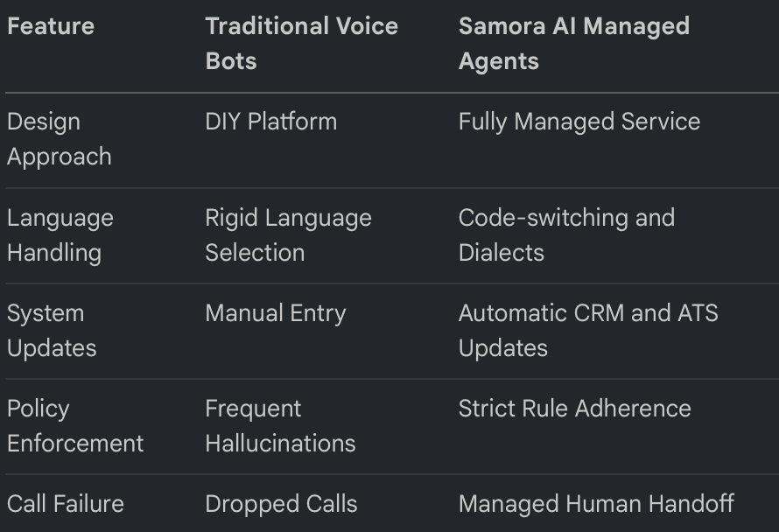779x532 pixels.
Task: Click the 'DIY Platform' table cell
Action: point(270,122)
